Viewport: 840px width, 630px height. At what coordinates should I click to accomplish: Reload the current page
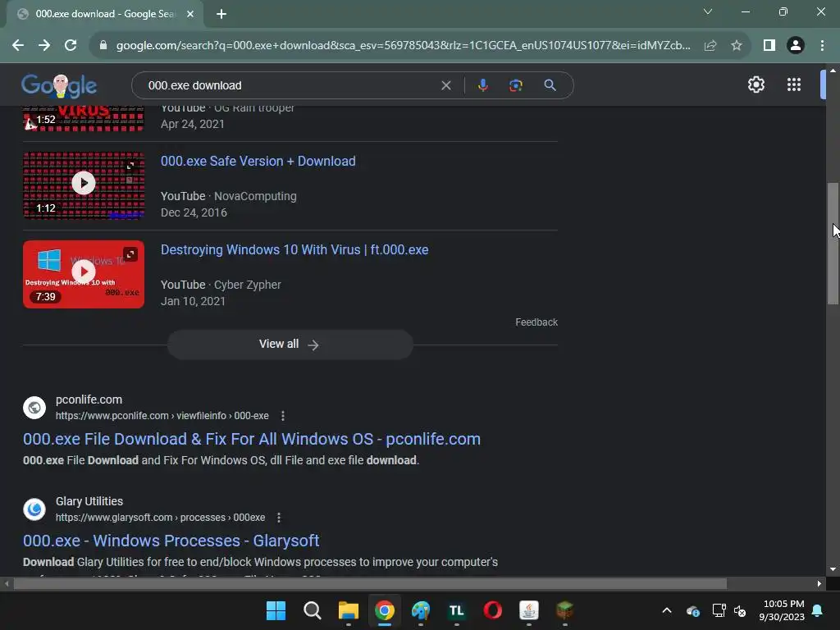[71, 46]
